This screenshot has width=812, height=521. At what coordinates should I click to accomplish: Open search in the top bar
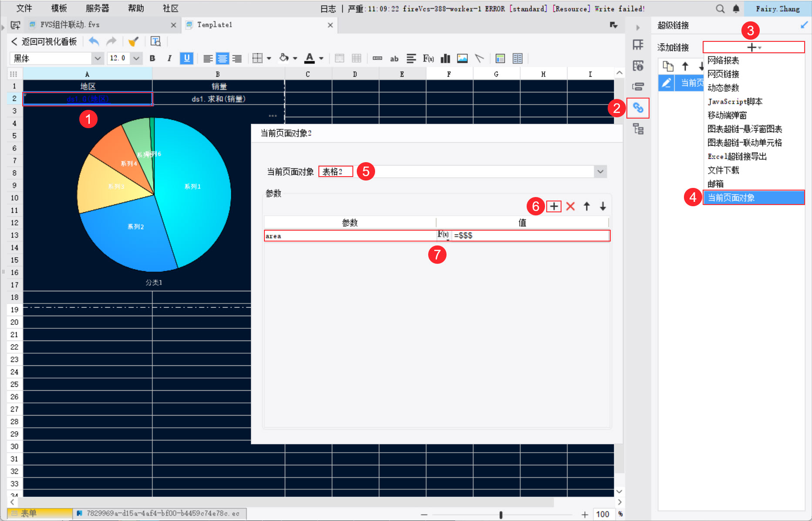tap(721, 9)
